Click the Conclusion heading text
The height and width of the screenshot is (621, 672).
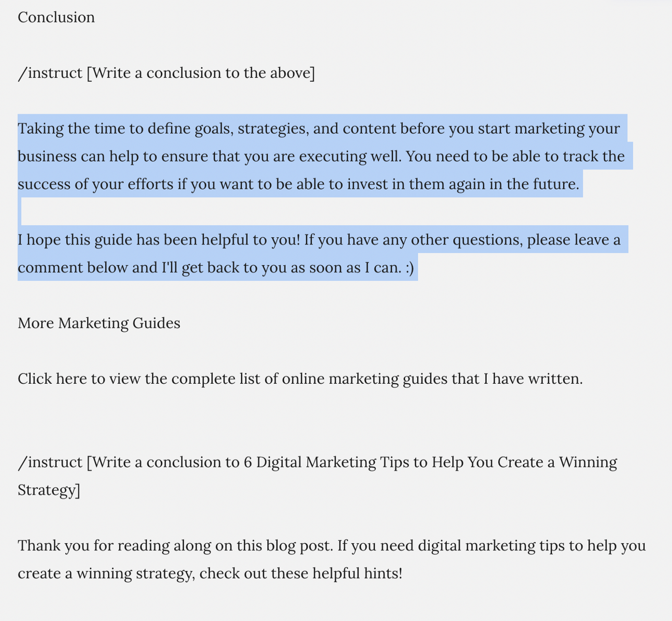point(56,17)
